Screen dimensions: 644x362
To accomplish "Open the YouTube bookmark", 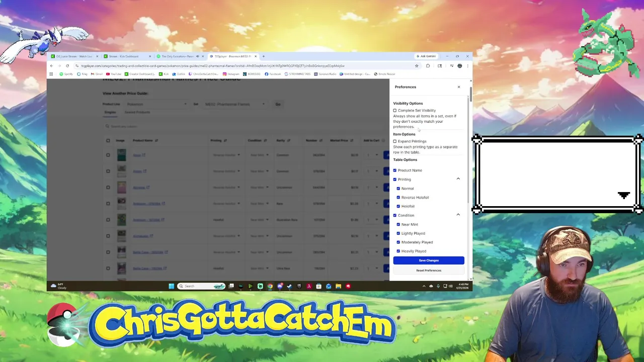I will [113, 74].
